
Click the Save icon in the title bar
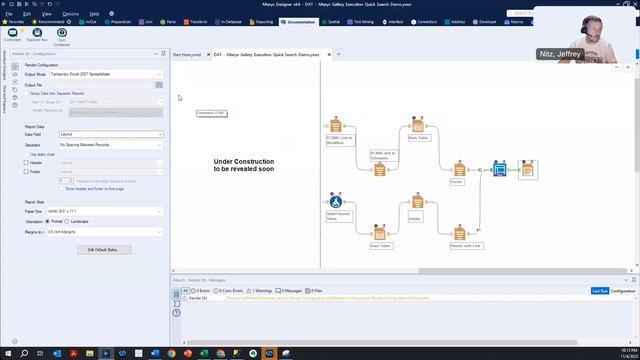[19, 4]
